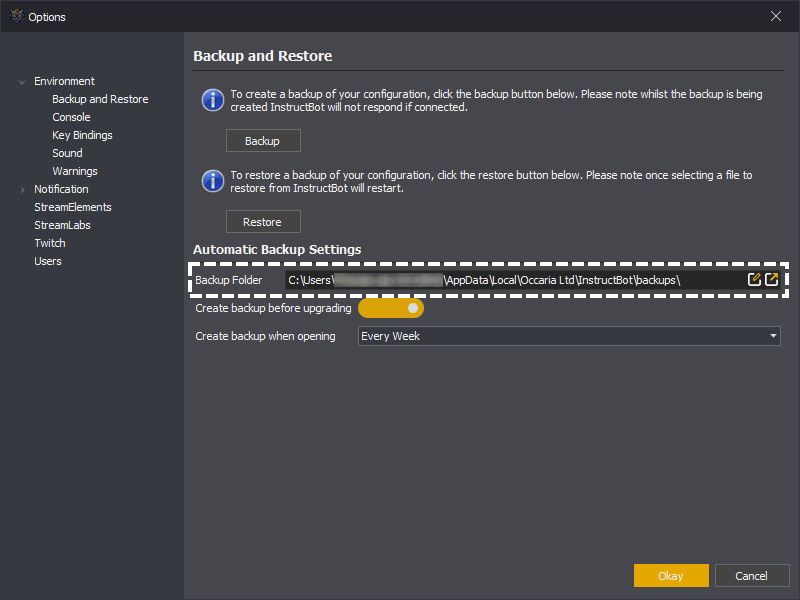Screen dimensions: 800x600
Task: Confirm with the Okay button
Action: (671, 576)
